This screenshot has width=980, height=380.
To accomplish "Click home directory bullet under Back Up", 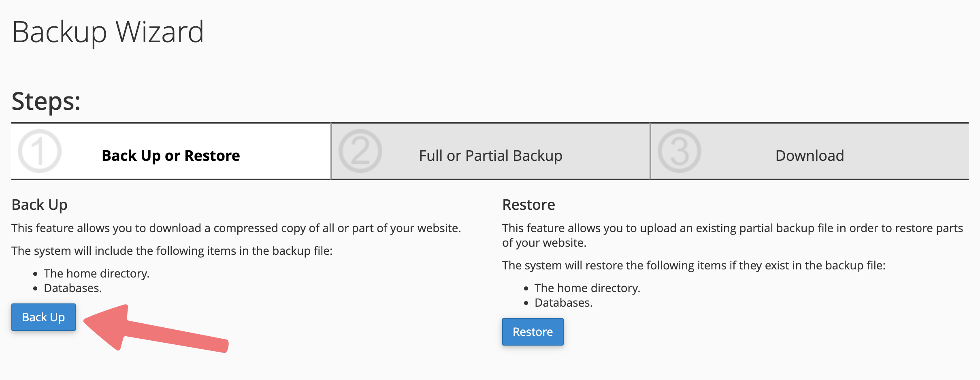I will coord(97,273).
